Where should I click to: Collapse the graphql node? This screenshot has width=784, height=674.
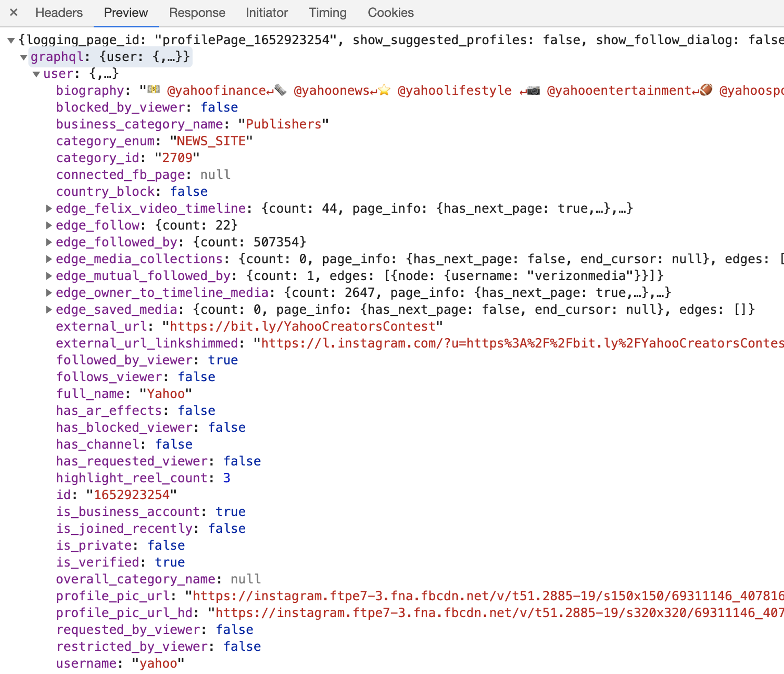pyautogui.click(x=24, y=57)
